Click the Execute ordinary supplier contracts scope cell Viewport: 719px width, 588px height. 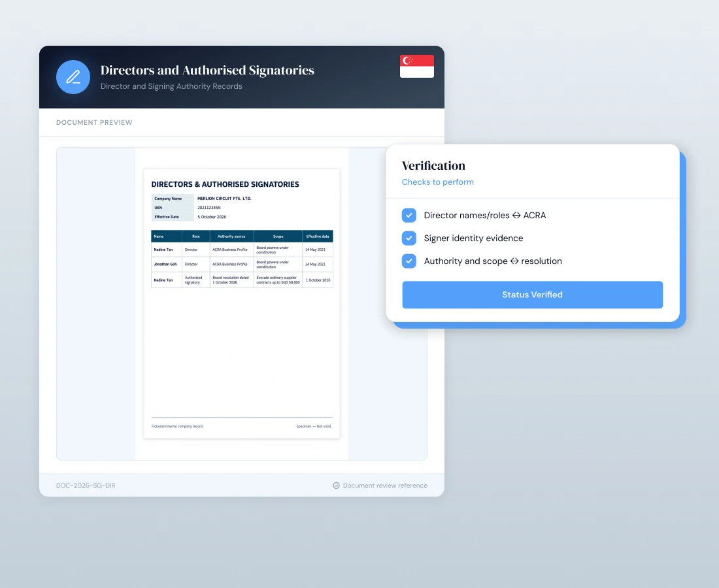pos(278,280)
